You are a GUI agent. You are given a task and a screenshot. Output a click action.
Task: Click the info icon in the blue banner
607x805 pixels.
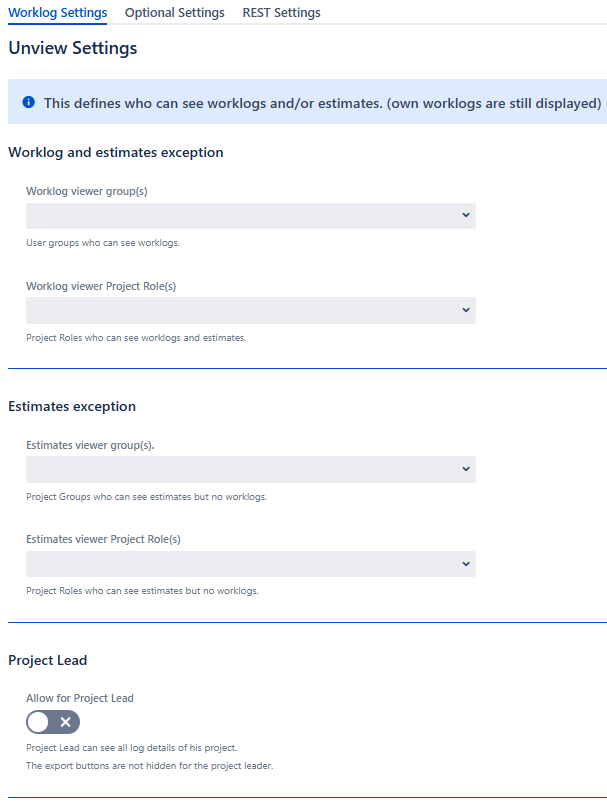(x=28, y=102)
